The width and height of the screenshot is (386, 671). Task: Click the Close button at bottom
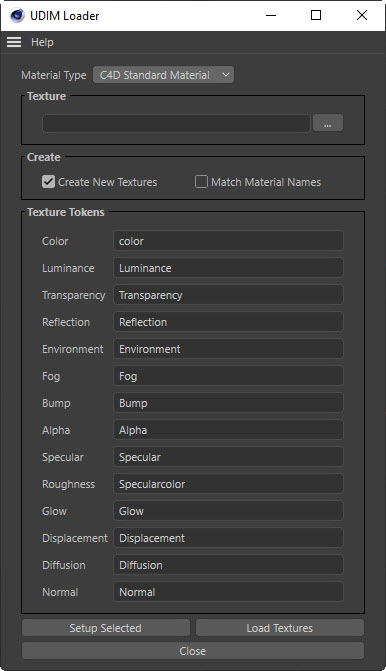tap(193, 651)
